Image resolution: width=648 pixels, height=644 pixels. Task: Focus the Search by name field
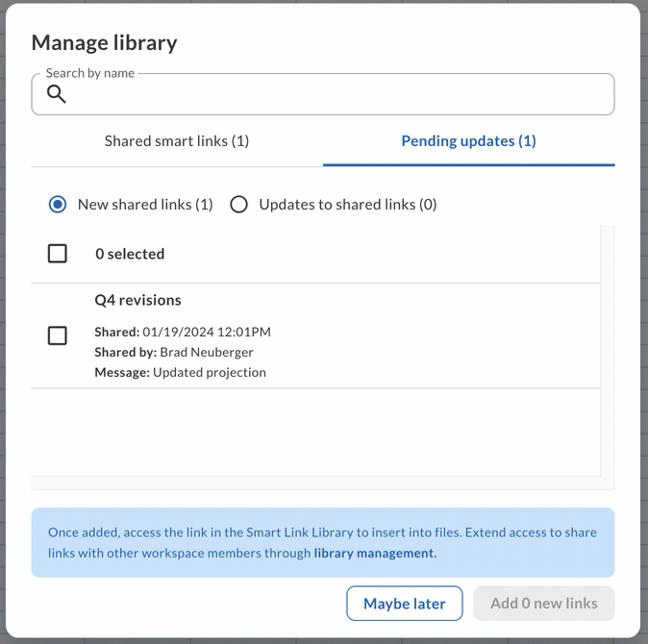click(x=323, y=94)
